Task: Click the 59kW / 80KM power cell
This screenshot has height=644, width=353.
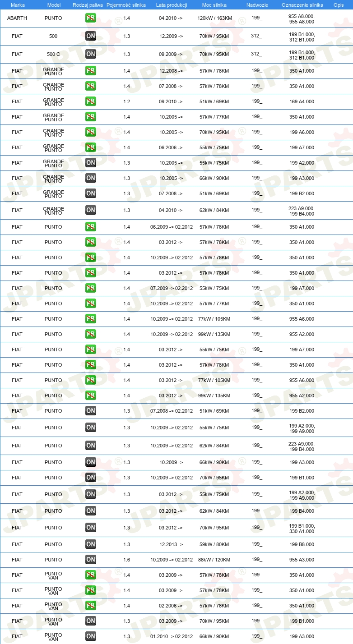Action: 214,544
